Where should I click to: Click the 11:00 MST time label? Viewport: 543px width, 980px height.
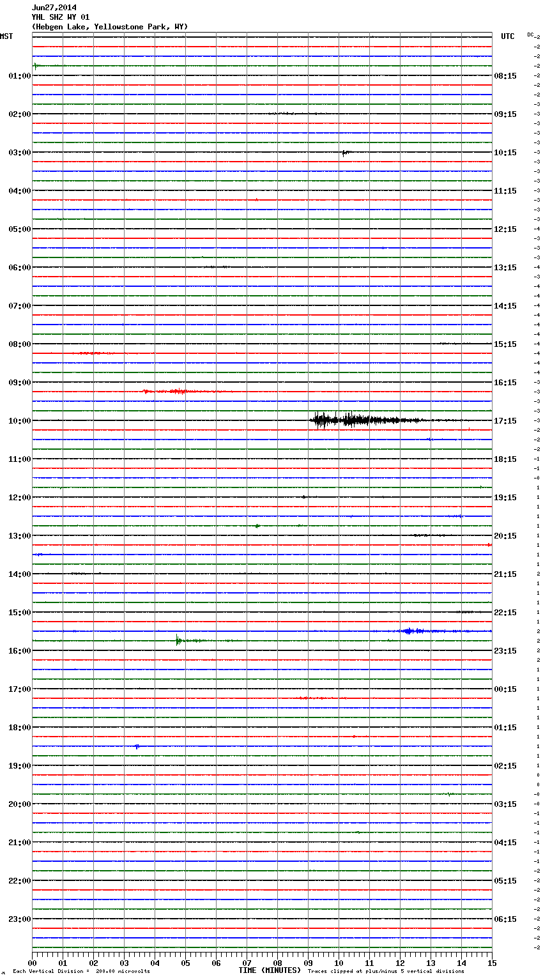coord(20,459)
